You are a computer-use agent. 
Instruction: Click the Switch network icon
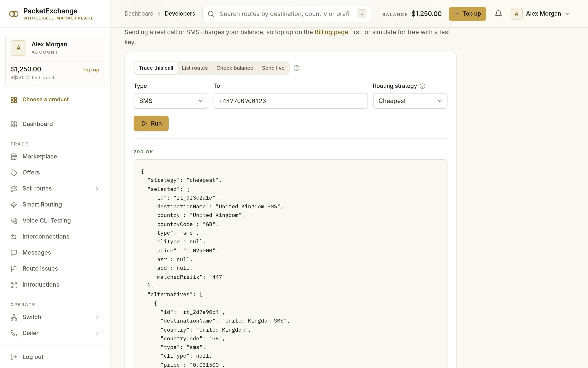click(14, 317)
